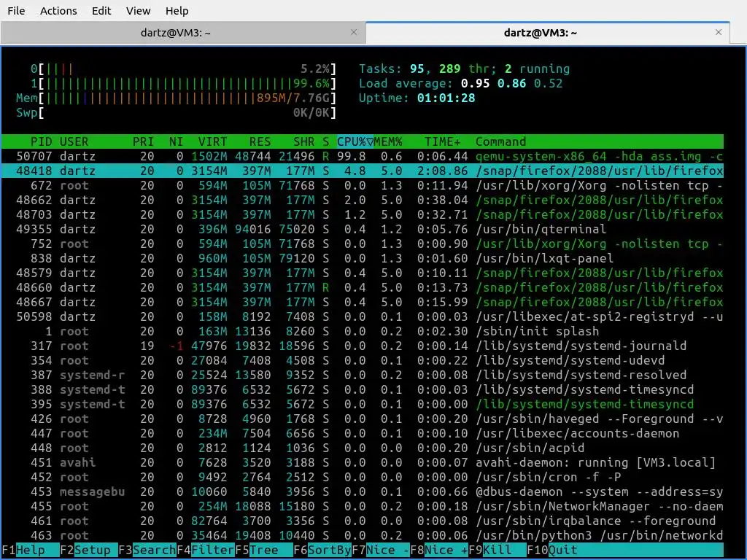Open the Edit menu

(x=101, y=10)
